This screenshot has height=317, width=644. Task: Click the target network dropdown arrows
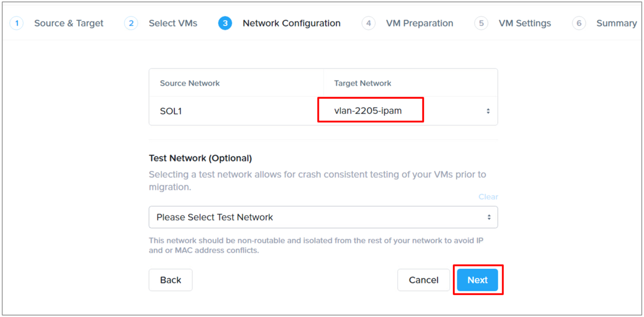pyautogui.click(x=488, y=111)
